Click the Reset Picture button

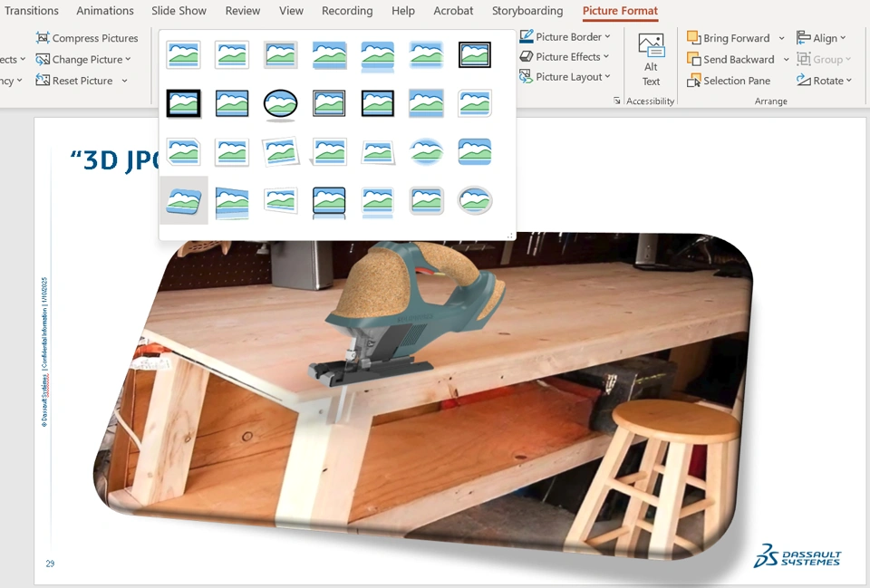click(74, 81)
